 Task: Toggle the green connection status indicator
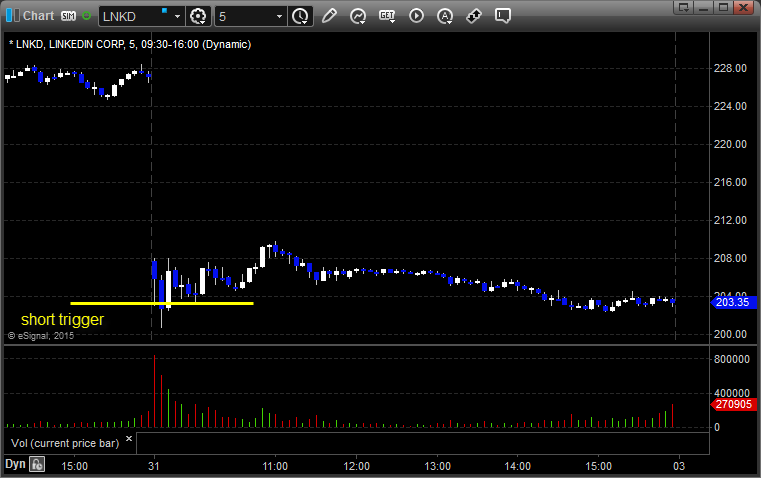(x=87, y=16)
